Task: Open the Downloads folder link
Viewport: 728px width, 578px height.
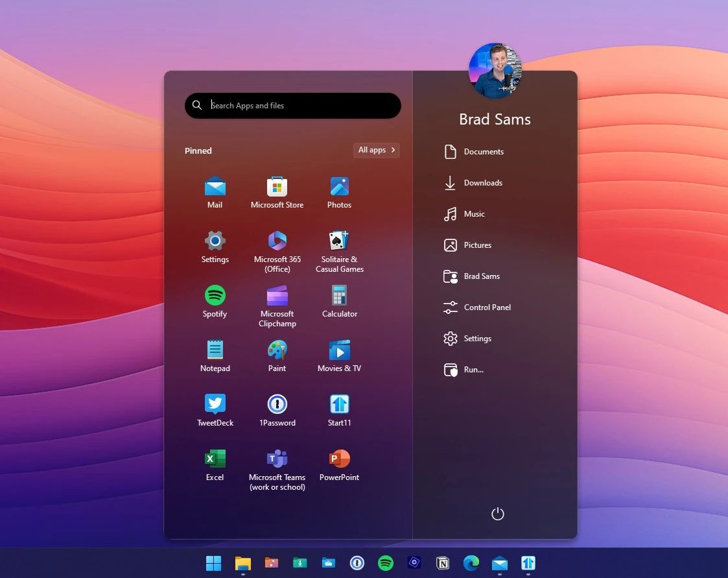Action: pyautogui.click(x=483, y=183)
